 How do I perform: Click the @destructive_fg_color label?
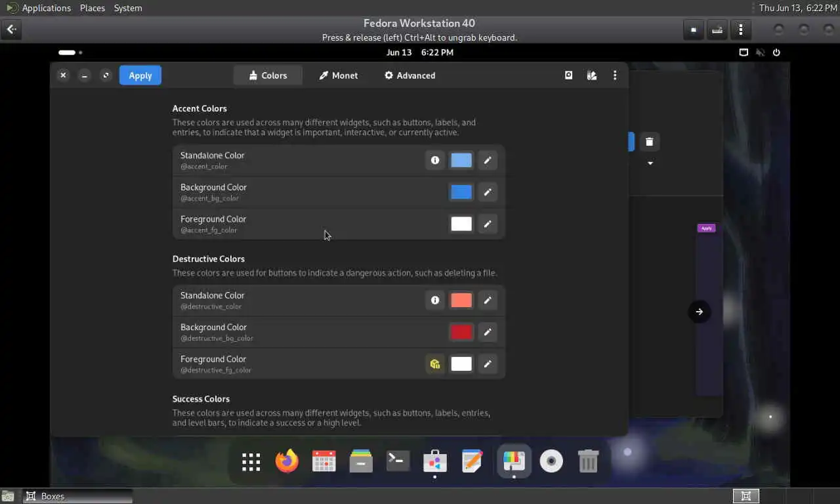[216, 370]
